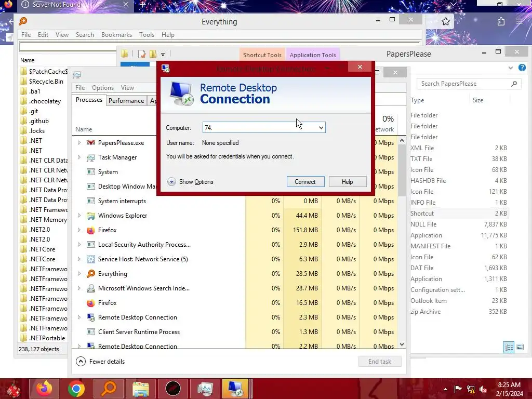This screenshot has width=532, height=399.
Task: Click Properties icon in Explorer quick toolbar
Action: click(x=142, y=54)
